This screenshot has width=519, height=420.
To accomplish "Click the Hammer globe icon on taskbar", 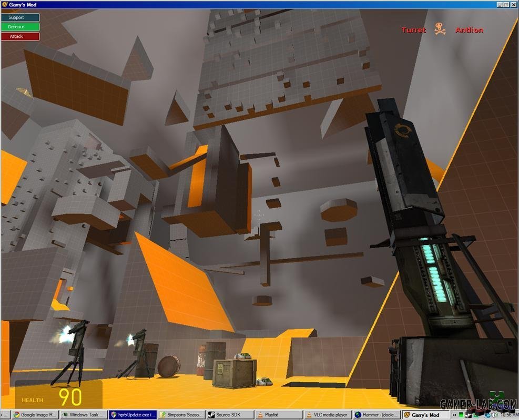I will (358, 415).
